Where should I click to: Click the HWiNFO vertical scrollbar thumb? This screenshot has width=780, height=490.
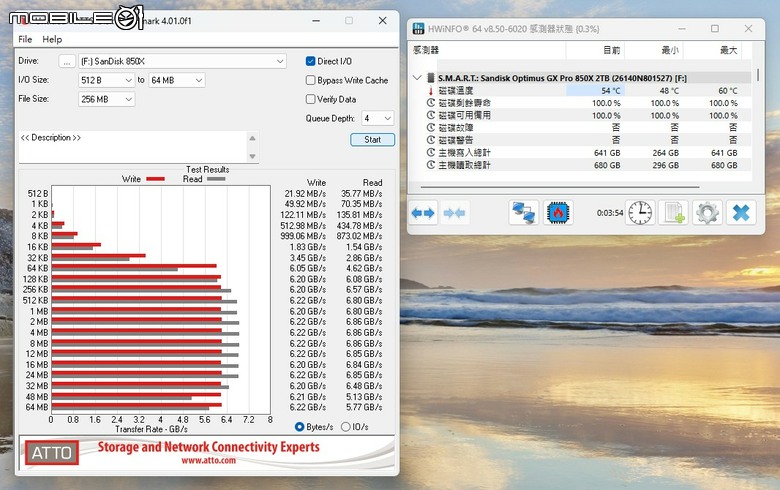tap(758, 75)
